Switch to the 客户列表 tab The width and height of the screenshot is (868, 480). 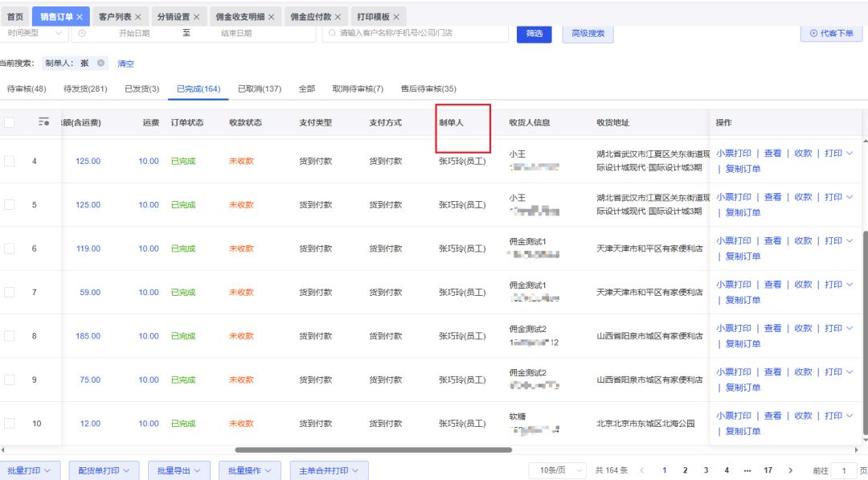[x=115, y=17]
